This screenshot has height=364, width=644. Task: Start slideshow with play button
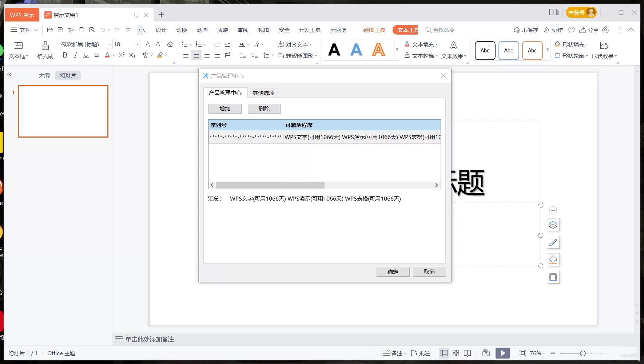tap(502, 353)
